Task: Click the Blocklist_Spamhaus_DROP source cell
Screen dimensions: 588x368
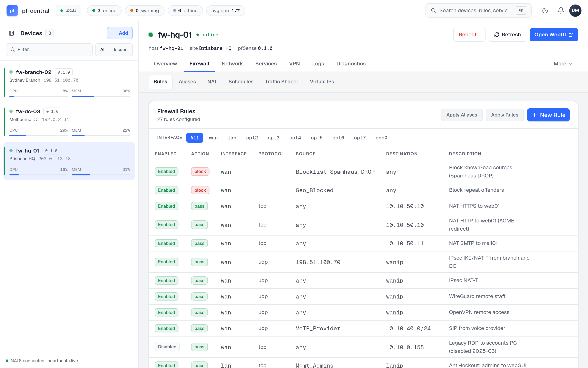Action: click(335, 172)
